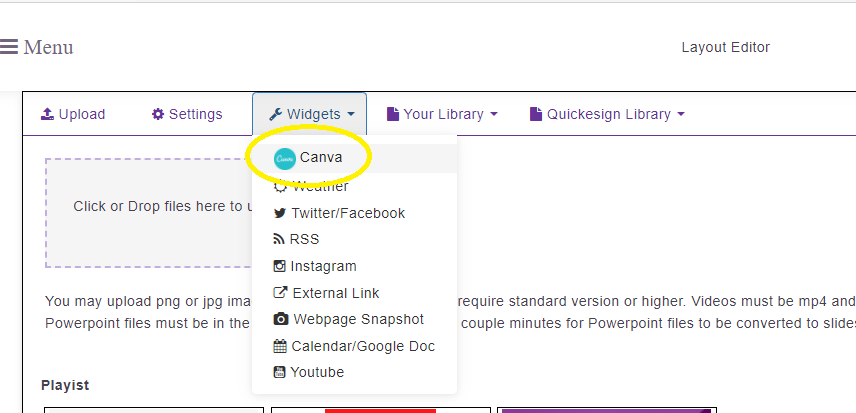
Task: Click the Youtube icon in widget list
Action: (x=280, y=373)
